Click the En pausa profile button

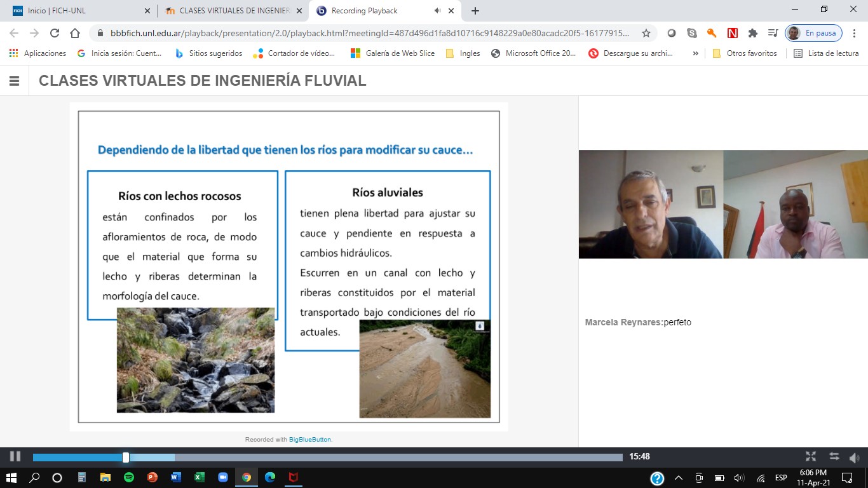click(814, 33)
